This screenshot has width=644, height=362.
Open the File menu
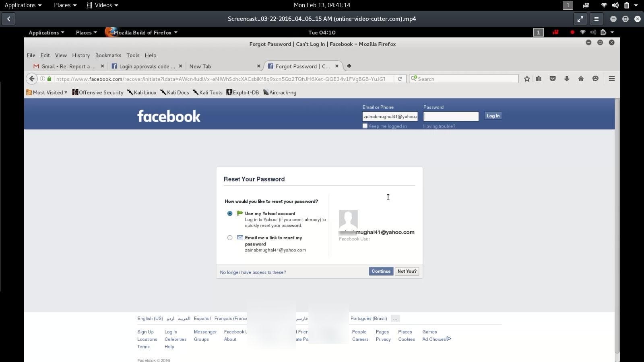[31, 56]
